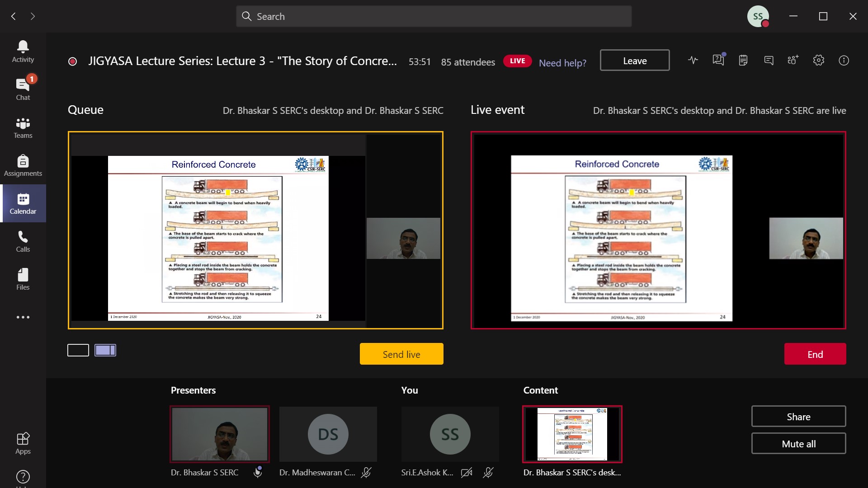
Task: Show participants panel icon
Action: 793,60
